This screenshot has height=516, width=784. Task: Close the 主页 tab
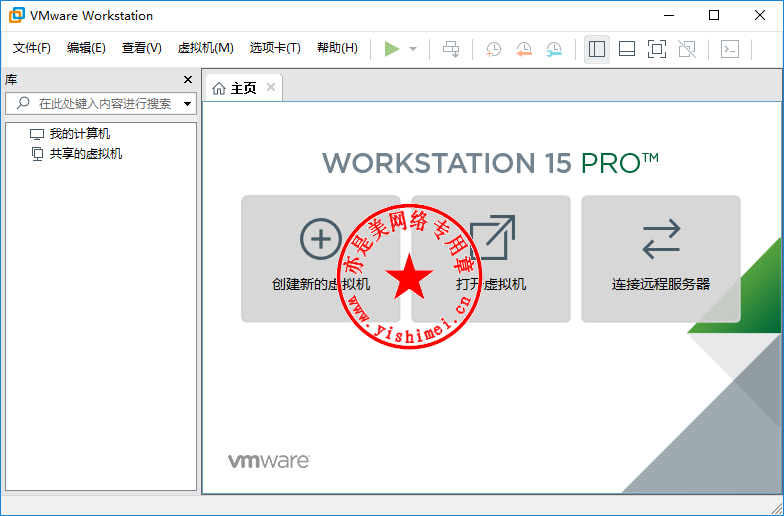[271, 88]
